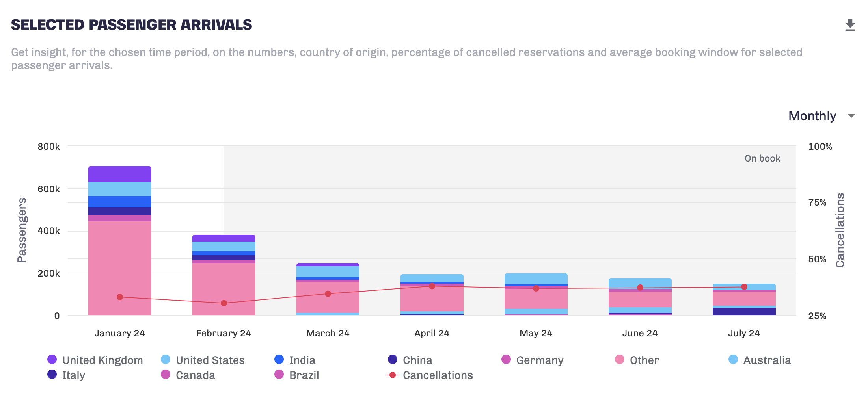Click the download chart icon
This screenshot has width=868, height=416.
pyautogui.click(x=850, y=25)
